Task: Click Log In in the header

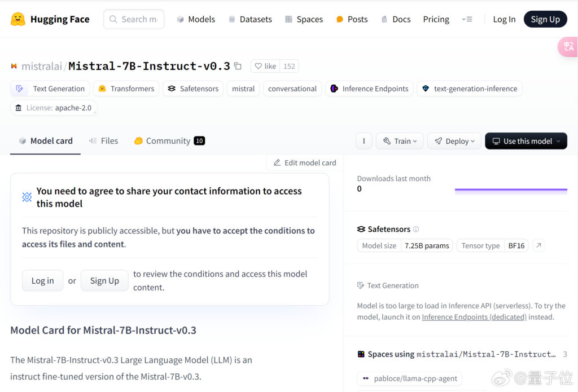Action: [x=504, y=19]
